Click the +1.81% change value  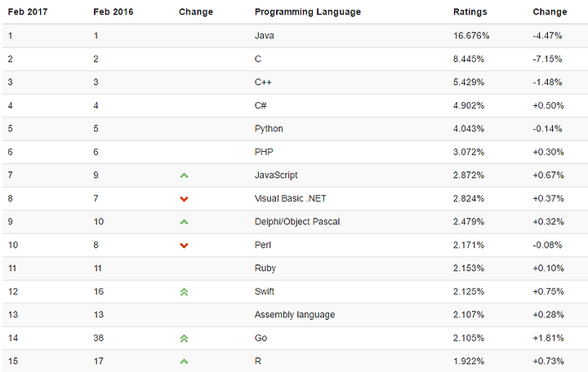[548, 338]
